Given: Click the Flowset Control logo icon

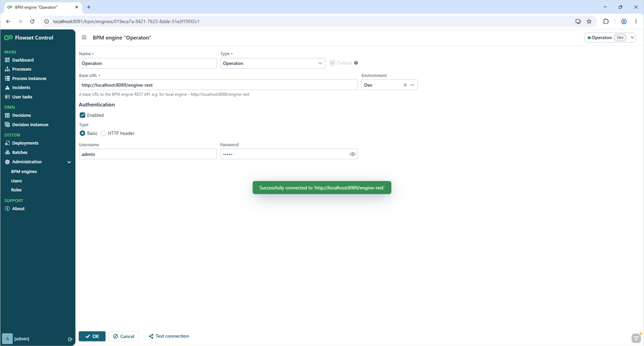Looking at the screenshot, I should pos(8,38).
